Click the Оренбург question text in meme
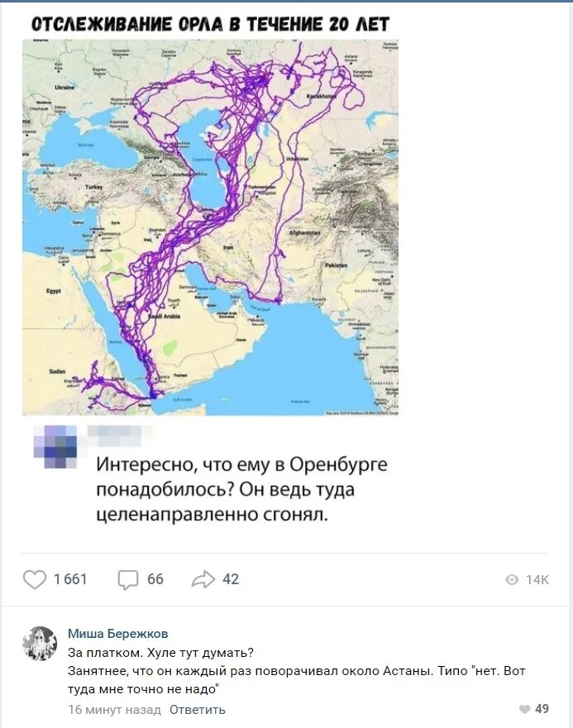Viewport: 573px width, 728px height. (241, 489)
